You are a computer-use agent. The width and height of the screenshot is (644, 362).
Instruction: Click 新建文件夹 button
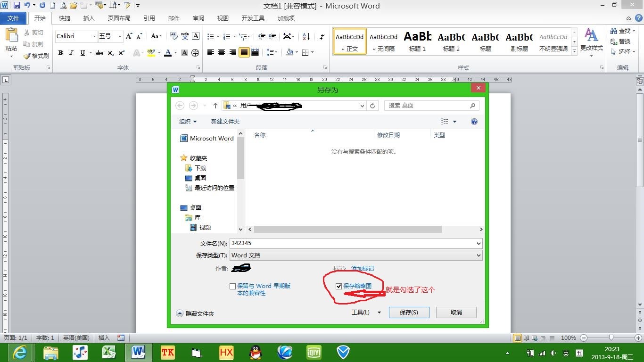point(225,122)
